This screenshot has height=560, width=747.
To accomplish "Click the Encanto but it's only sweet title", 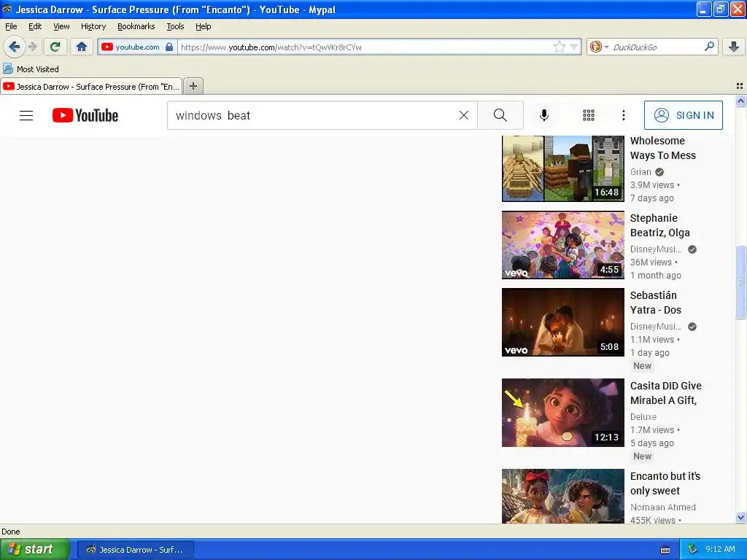I will tap(665, 483).
